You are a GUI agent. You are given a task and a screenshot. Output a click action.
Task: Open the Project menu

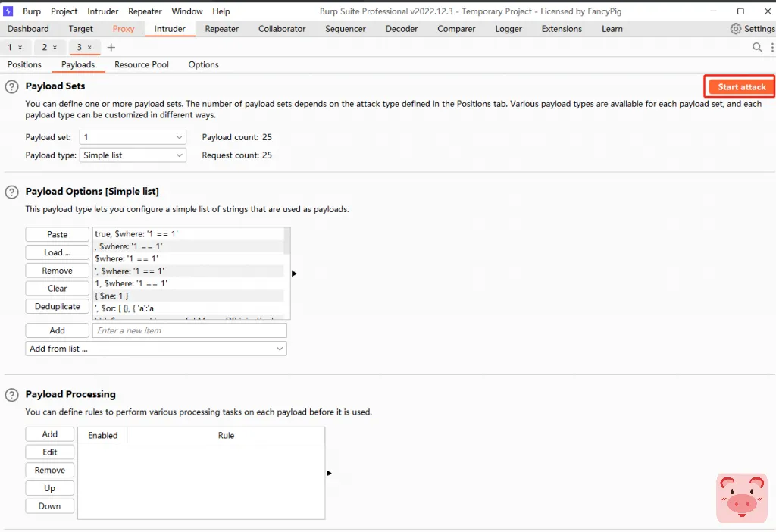tap(64, 11)
